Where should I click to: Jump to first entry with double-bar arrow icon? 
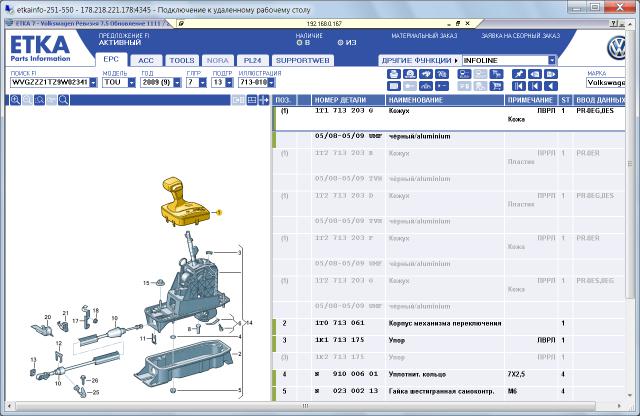point(519,86)
